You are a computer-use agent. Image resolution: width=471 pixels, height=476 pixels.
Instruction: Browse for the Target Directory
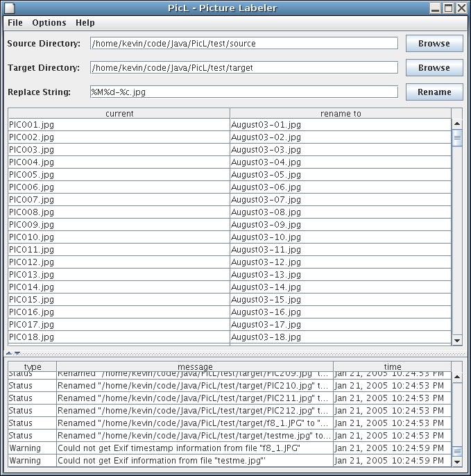tap(434, 68)
